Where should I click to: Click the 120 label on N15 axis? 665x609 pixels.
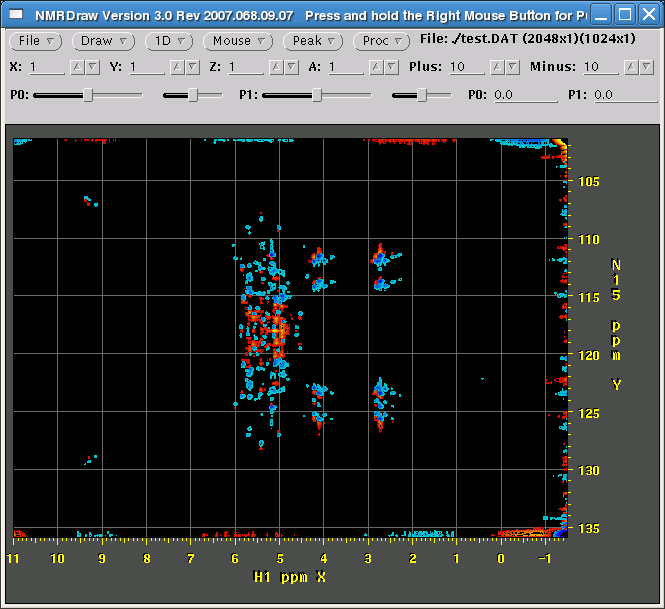589,355
